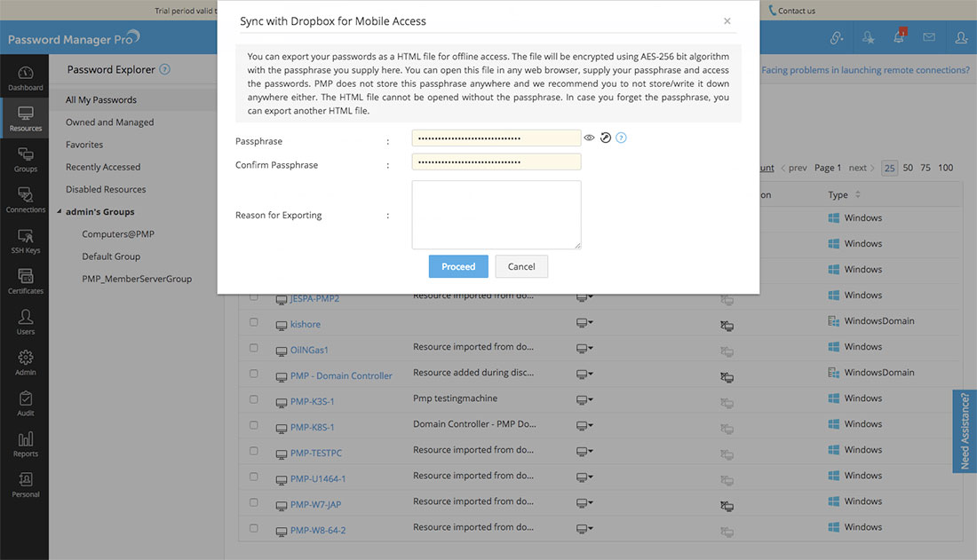The image size is (977, 560).
Task: Open the notifications bell icon
Action: coord(899,37)
